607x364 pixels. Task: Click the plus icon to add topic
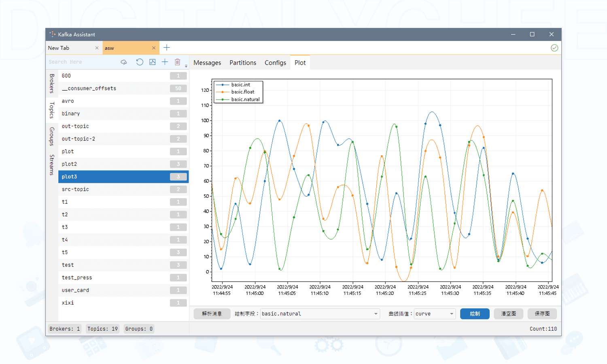click(165, 62)
